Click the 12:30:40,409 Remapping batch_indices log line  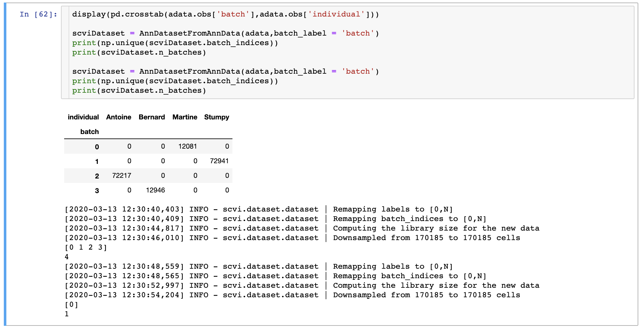pyautogui.click(x=276, y=219)
